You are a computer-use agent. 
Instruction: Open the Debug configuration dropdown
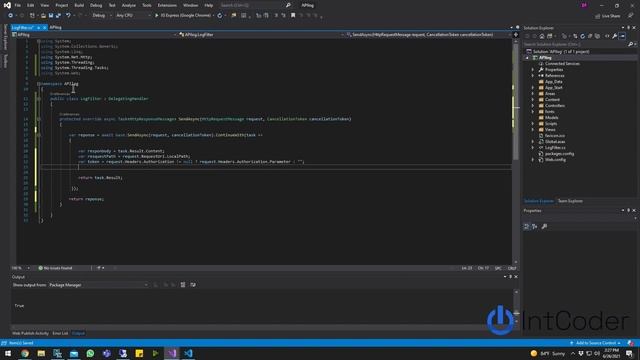(x=102, y=16)
